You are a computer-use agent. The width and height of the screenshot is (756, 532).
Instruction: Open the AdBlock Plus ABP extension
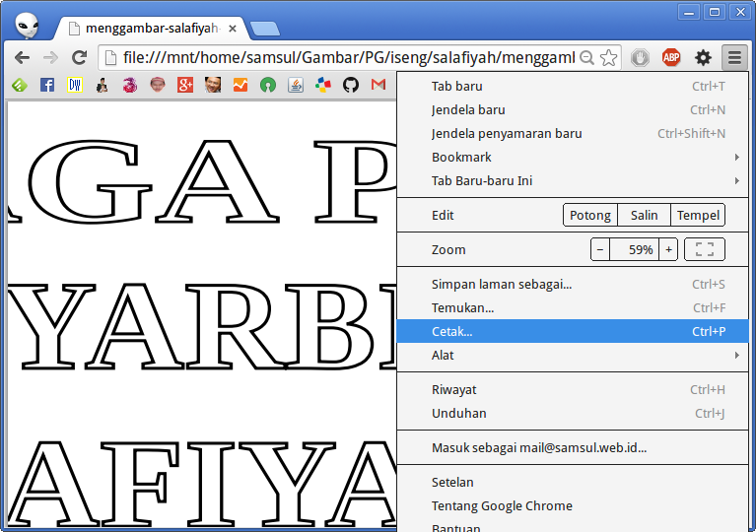(671, 58)
